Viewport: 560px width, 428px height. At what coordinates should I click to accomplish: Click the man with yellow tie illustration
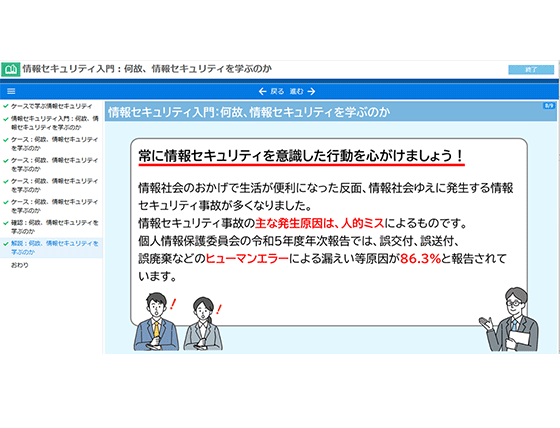(156, 322)
